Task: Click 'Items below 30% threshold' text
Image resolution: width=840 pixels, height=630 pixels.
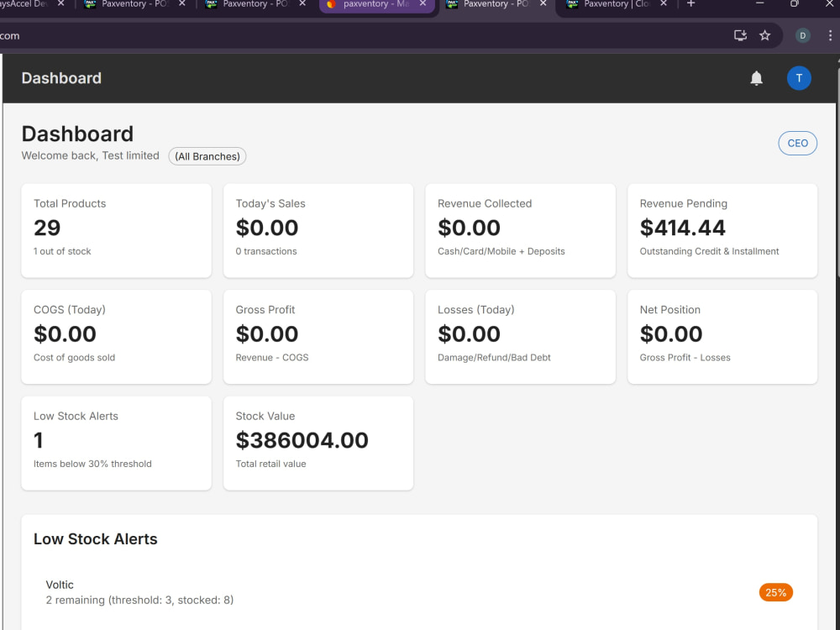Action: (92, 464)
